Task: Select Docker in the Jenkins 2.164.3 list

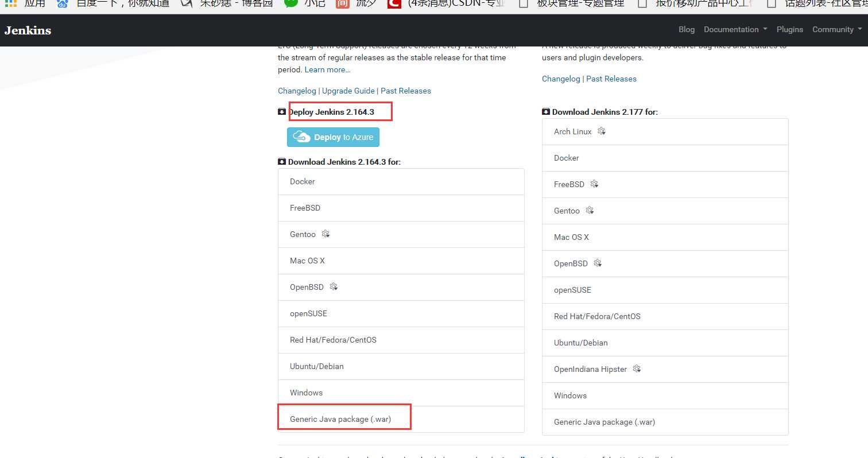Action: tap(401, 181)
